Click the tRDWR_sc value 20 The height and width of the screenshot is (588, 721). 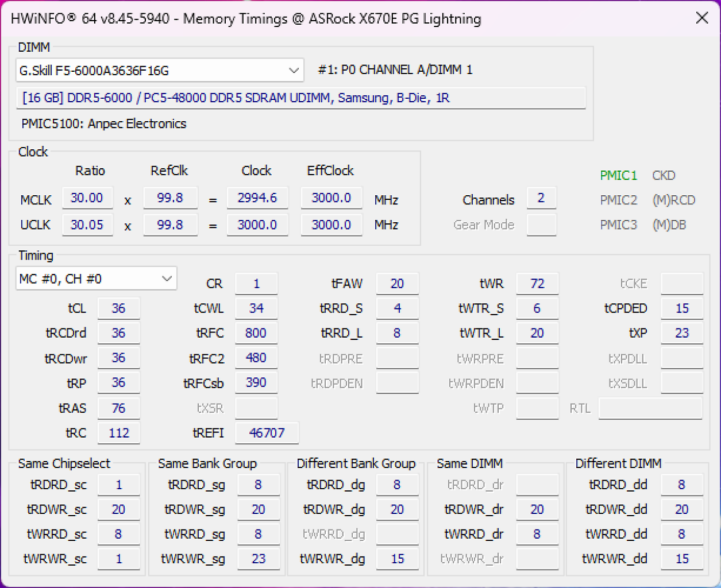[x=118, y=509]
